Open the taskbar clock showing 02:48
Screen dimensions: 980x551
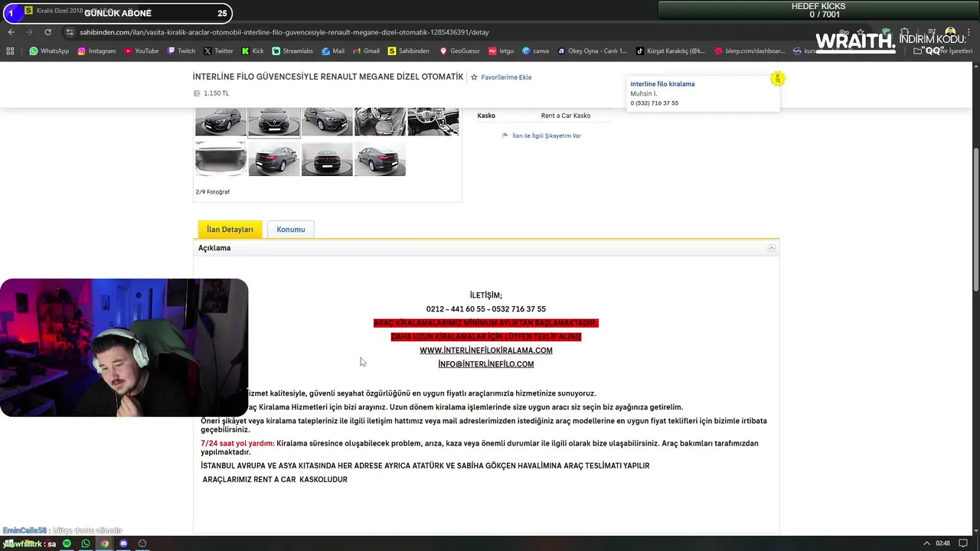943,543
